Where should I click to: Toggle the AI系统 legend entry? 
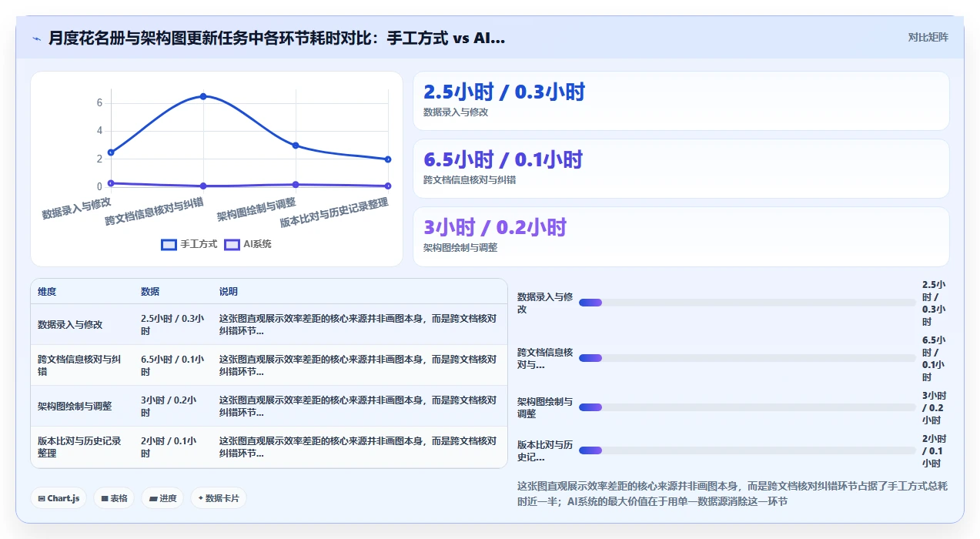pos(247,244)
